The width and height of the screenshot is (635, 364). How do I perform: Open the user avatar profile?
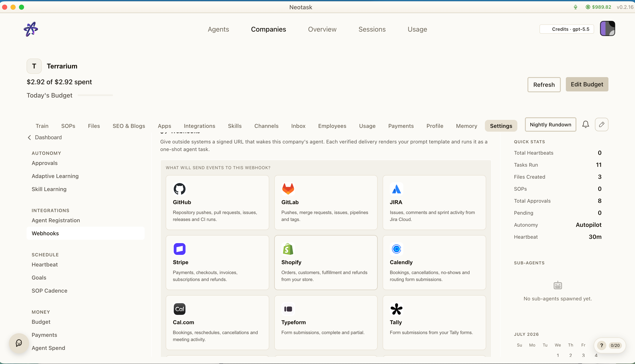[x=607, y=28]
